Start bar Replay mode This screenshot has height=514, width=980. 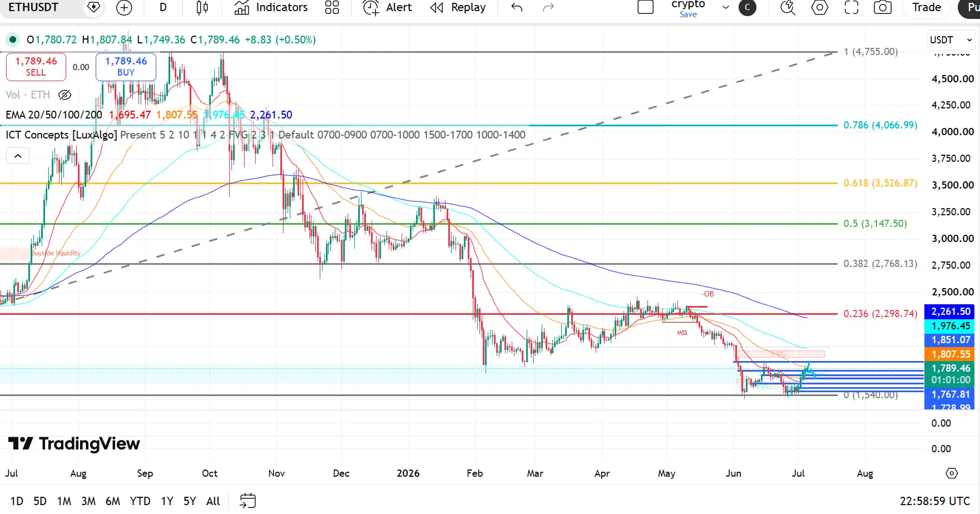pyautogui.click(x=458, y=7)
